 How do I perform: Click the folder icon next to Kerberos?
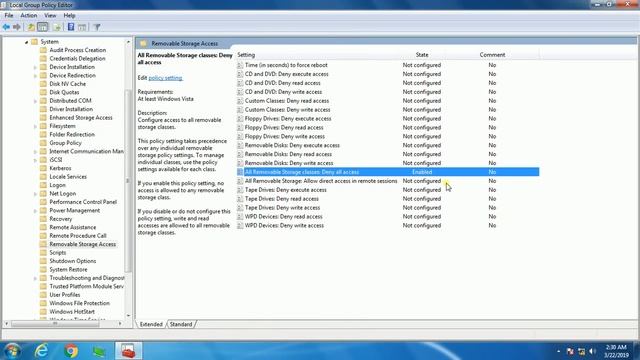coord(43,168)
